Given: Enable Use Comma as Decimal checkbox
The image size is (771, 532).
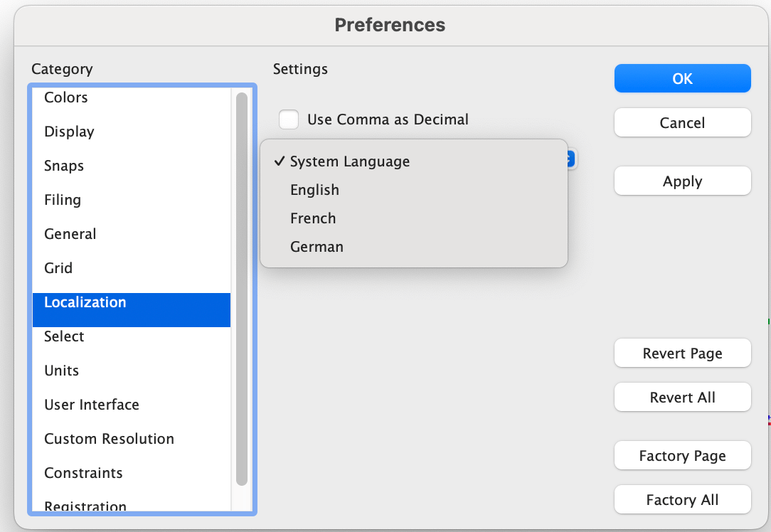Looking at the screenshot, I should (x=289, y=119).
